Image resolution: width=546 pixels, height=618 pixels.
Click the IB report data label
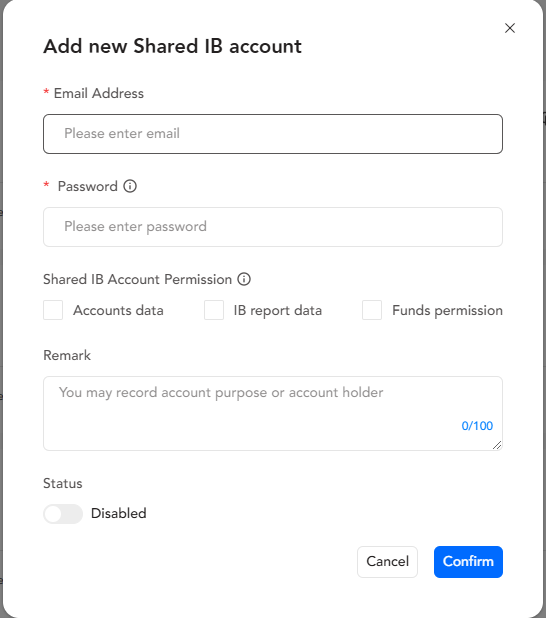[x=278, y=311]
